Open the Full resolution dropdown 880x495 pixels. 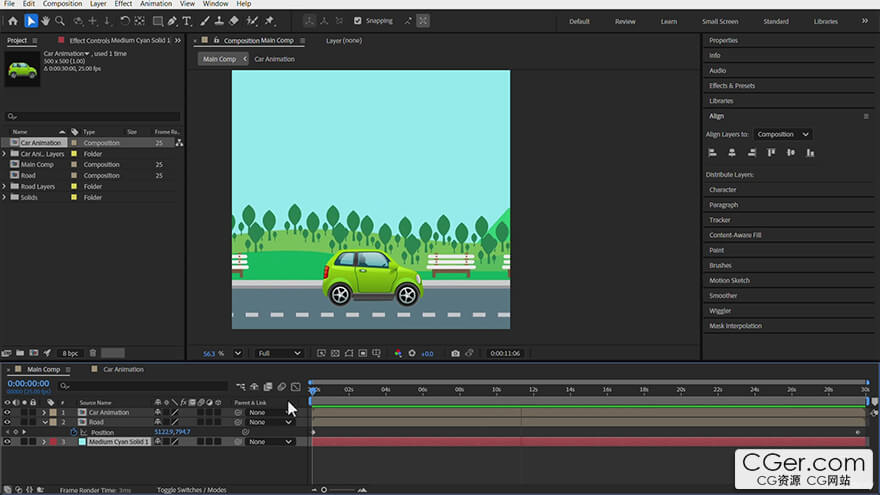pos(280,353)
